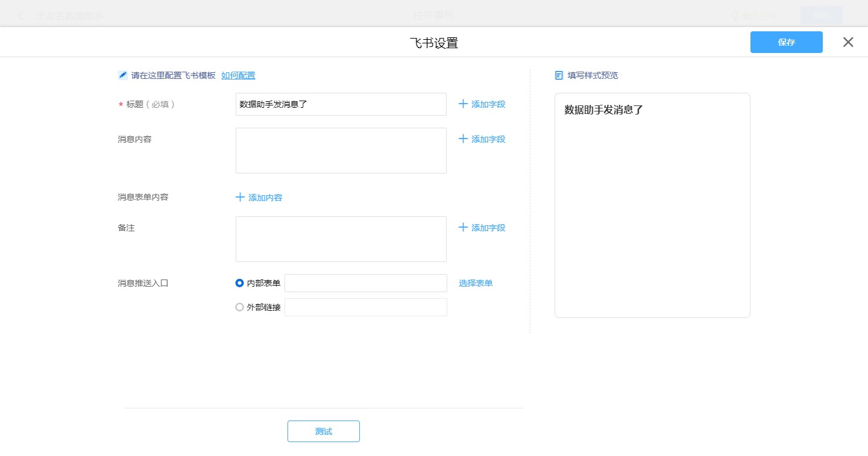Click the dimmed back arrow in top bar

click(22, 16)
